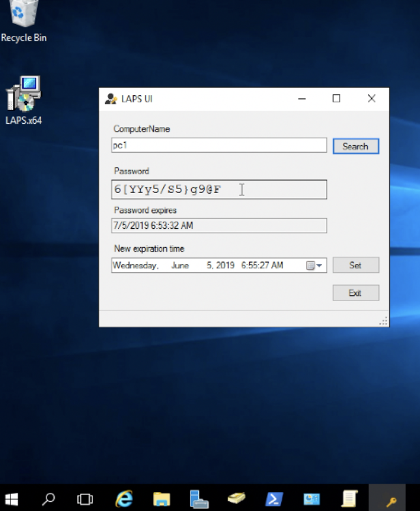Select the LAPS UI key icon in taskbar
The image size is (420, 511).
[x=391, y=499]
